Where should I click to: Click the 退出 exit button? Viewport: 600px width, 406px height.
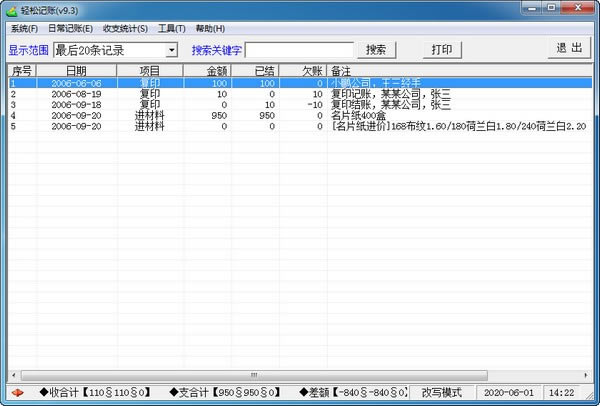tap(569, 49)
